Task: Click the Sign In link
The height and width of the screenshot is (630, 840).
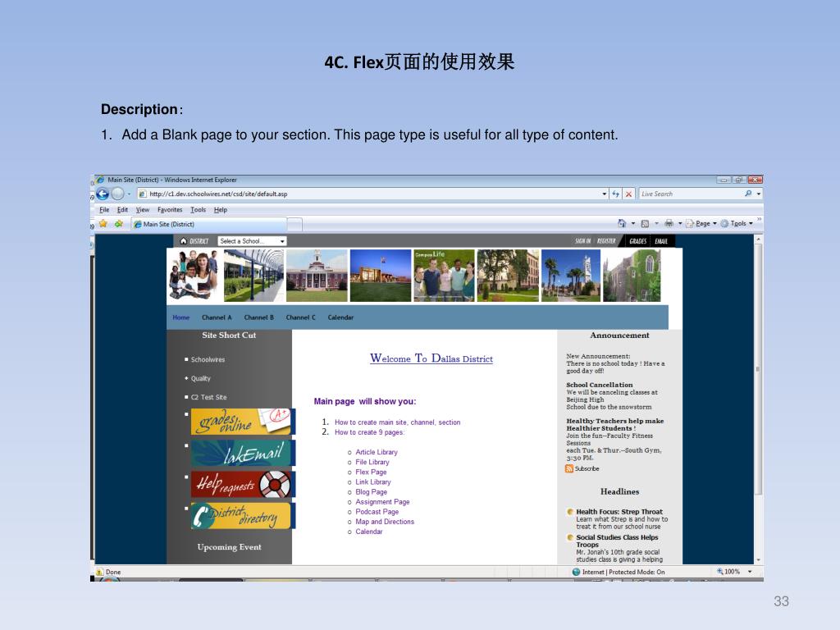Action: click(583, 241)
